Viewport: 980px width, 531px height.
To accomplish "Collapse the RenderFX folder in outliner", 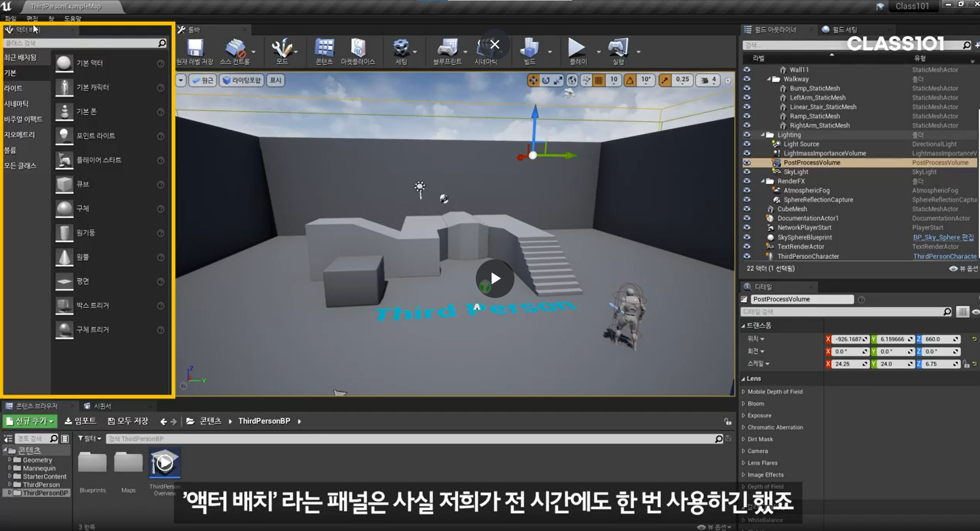I will coord(763,181).
